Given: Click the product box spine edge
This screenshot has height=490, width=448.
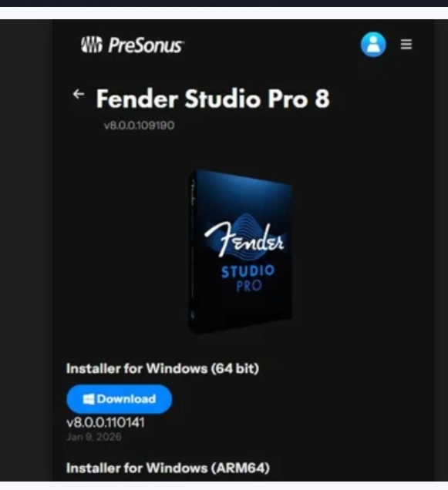Looking at the screenshot, I should 192,252.
